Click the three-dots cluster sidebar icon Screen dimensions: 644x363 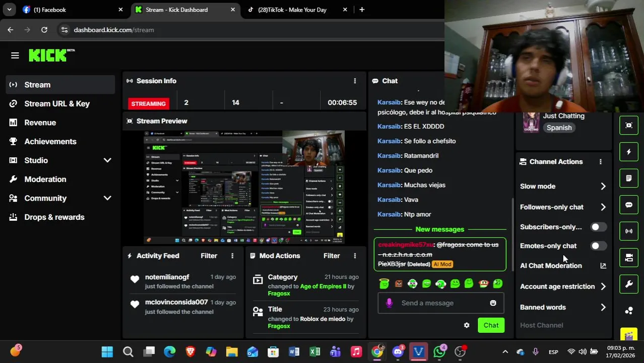[629, 311]
